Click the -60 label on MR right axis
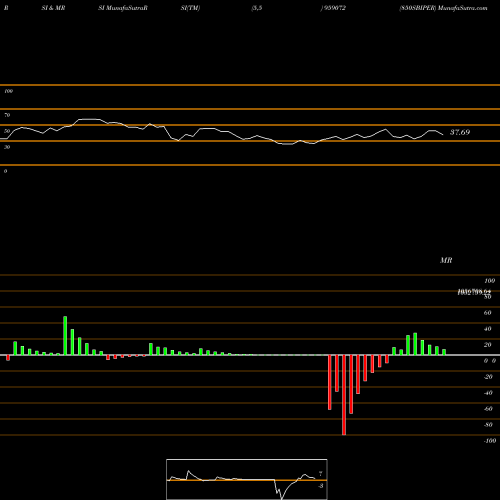Viewport: 500px width, 500px height. click(x=488, y=409)
